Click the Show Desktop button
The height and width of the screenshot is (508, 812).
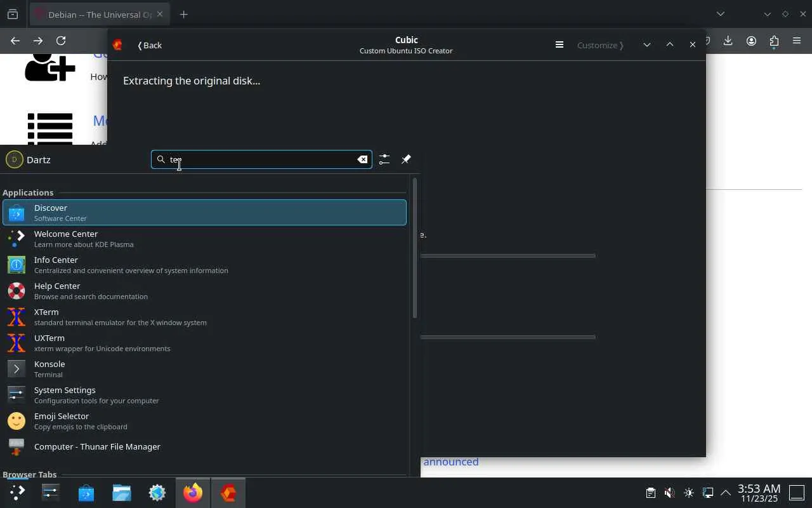tap(797, 493)
